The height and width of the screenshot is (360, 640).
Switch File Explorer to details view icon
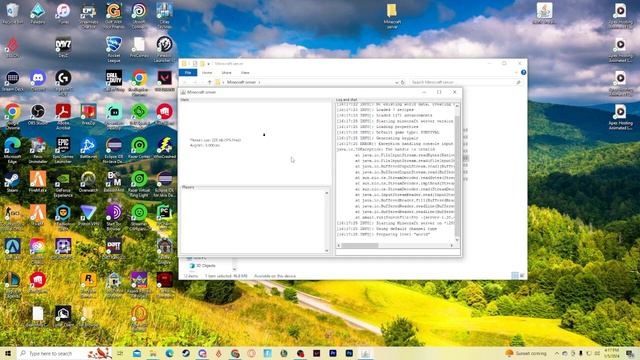(515, 276)
